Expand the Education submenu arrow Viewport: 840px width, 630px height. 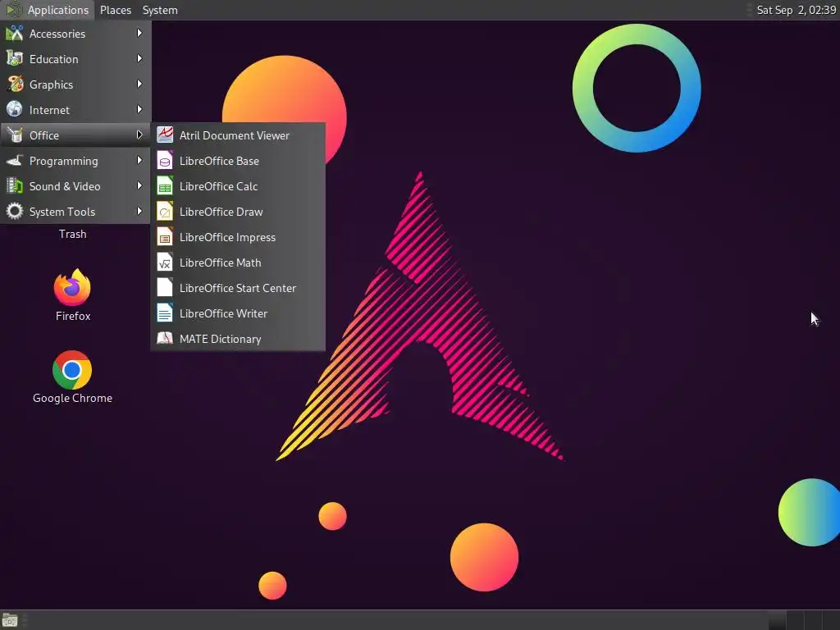139,58
